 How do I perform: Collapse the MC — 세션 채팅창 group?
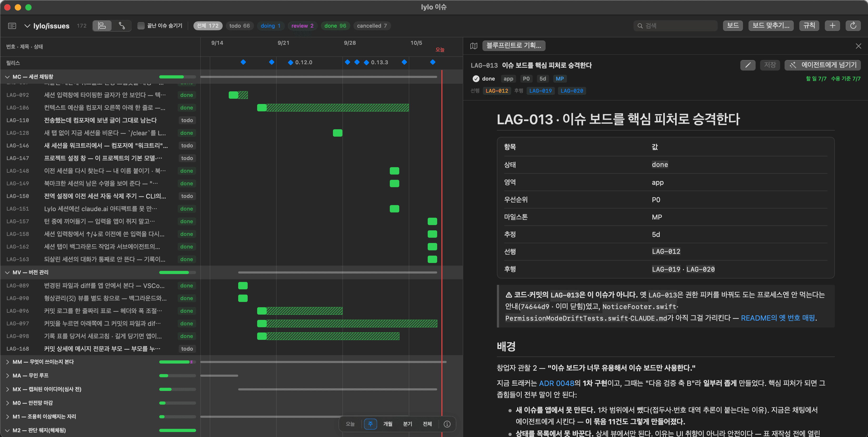point(7,77)
